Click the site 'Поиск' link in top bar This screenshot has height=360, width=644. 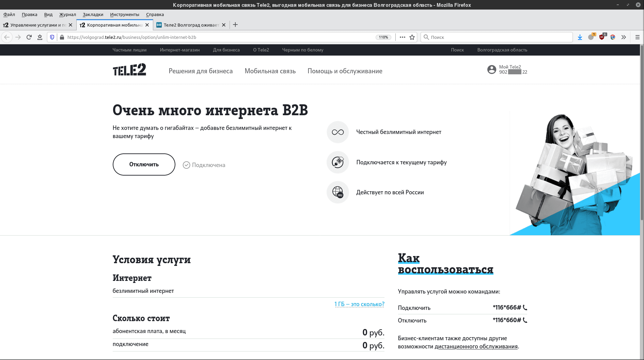pos(457,50)
